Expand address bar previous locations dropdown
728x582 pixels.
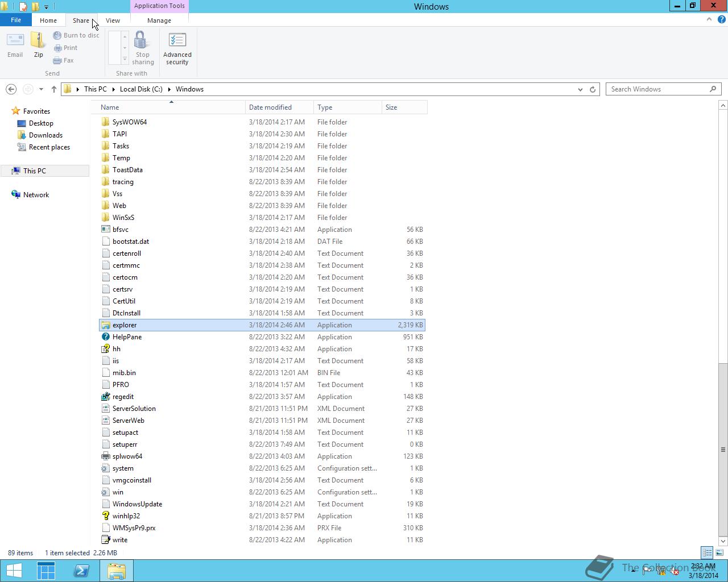click(x=580, y=89)
